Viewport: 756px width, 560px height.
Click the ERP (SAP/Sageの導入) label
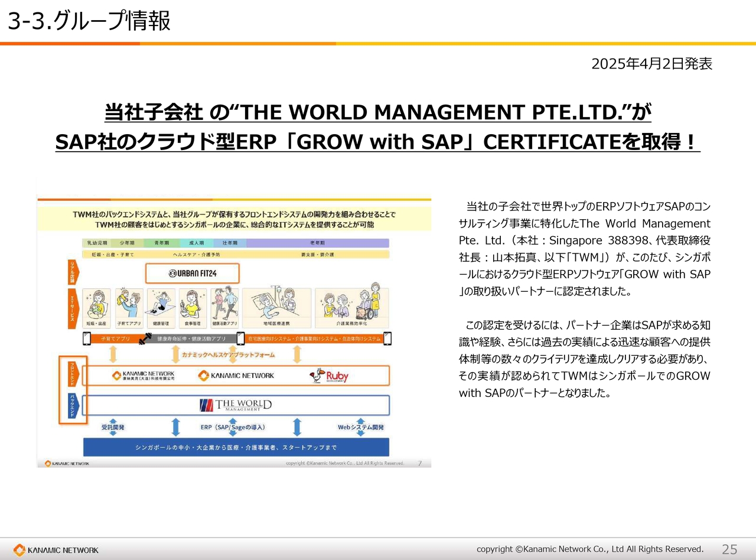click(233, 426)
